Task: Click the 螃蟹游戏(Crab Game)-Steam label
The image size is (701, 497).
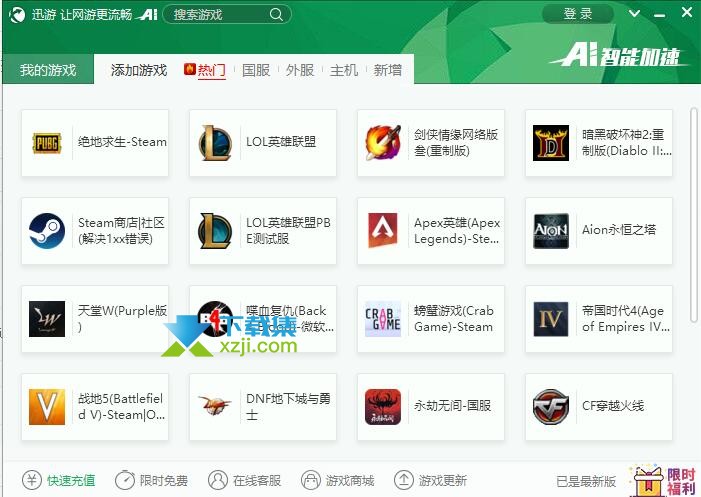Action: tap(454, 319)
